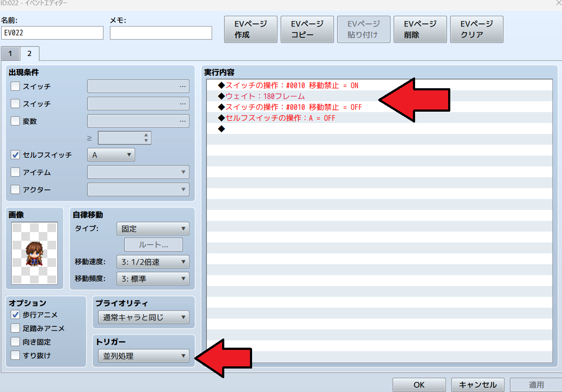Open the first スイッチ selection field

138,86
